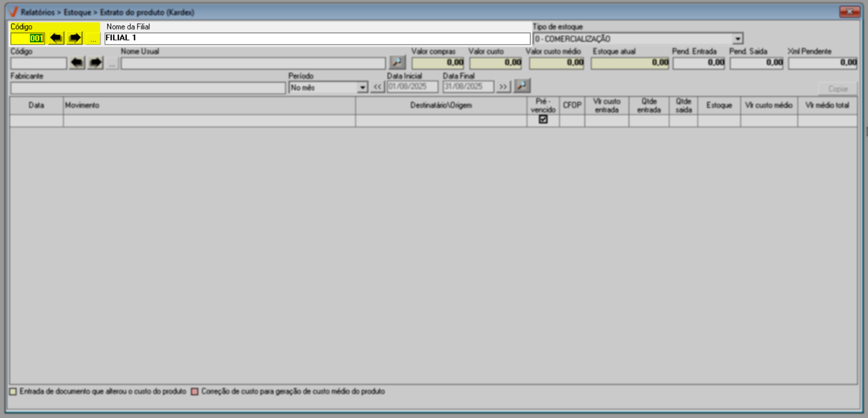Open the Tipo de estoque dropdown

(x=738, y=39)
